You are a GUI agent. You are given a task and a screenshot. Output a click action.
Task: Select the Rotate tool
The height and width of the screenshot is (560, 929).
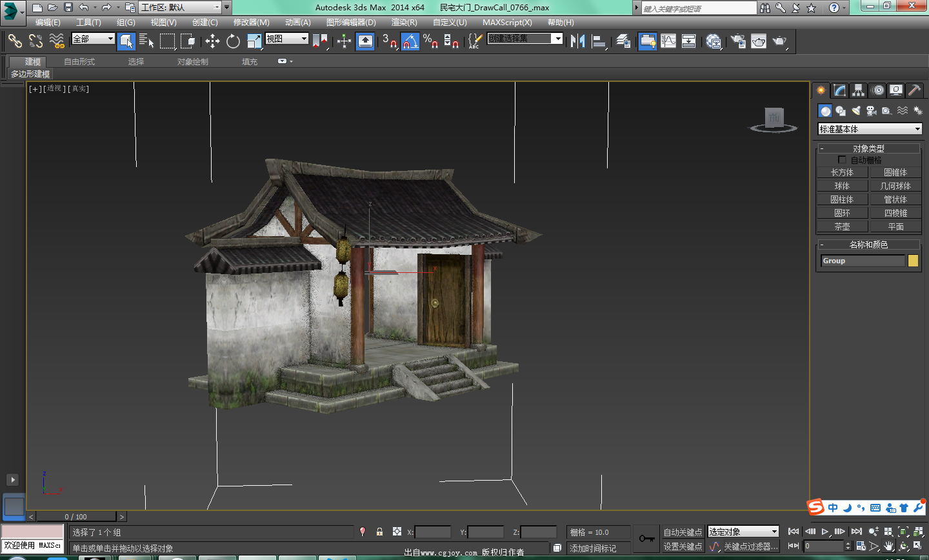pos(233,41)
